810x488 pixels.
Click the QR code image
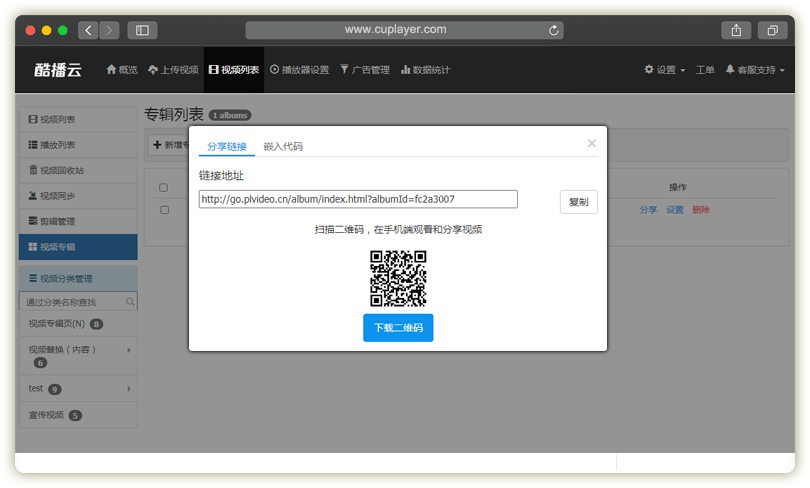[398, 278]
